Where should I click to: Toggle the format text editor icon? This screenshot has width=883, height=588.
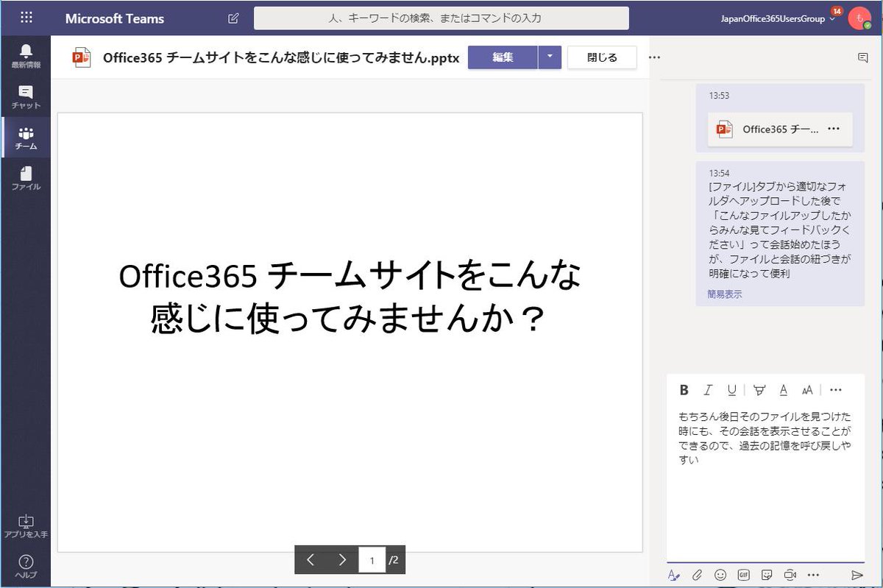pyautogui.click(x=673, y=574)
